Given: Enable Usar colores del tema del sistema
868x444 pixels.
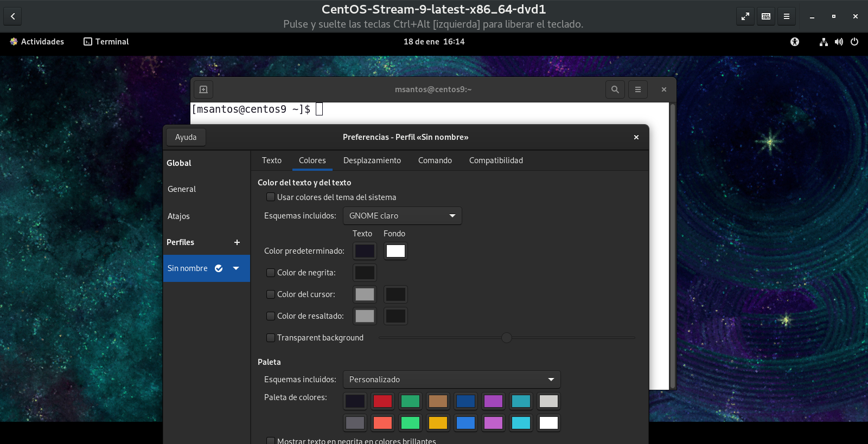Looking at the screenshot, I should (270, 197).
